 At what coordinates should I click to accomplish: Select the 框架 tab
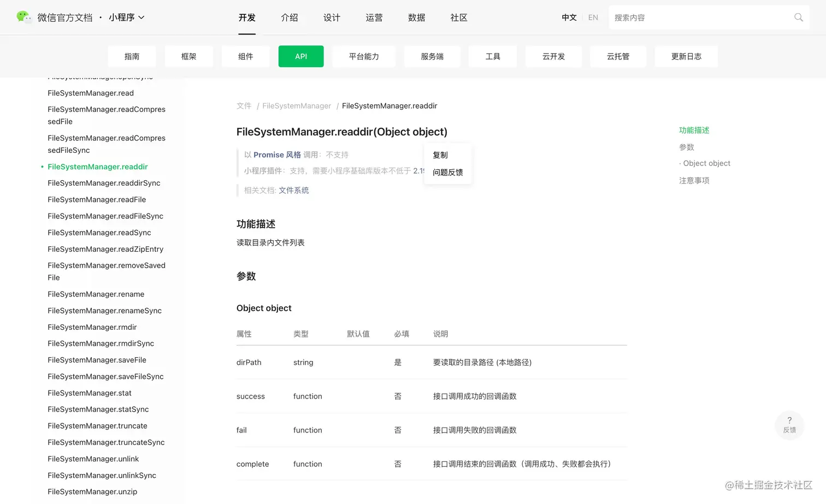point(189,56)
